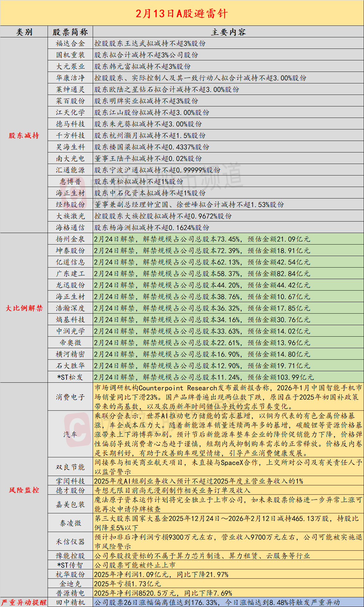Select stock name 龙迅股份
The width and height of the screenshot is (364, 607).
click(70, 285)
